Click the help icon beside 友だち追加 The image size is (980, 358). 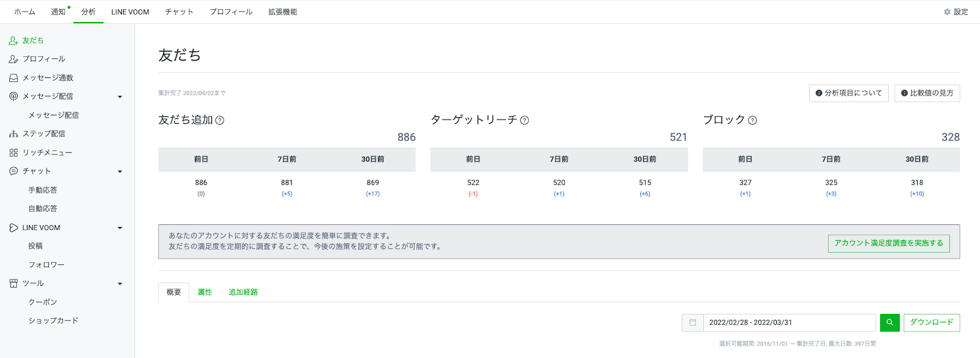[220, 120]
